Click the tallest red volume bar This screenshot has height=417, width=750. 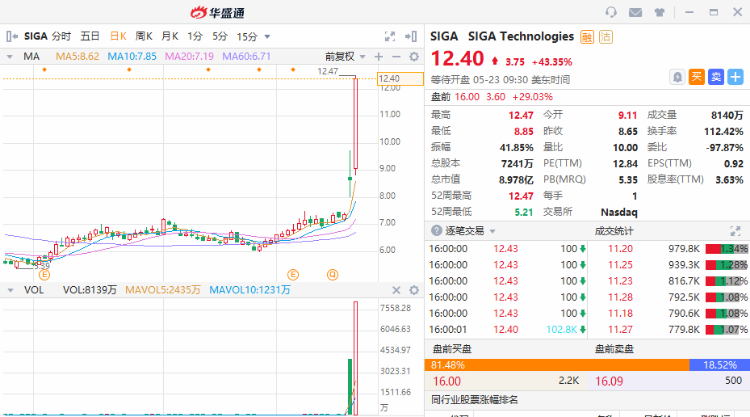point(355,358)
